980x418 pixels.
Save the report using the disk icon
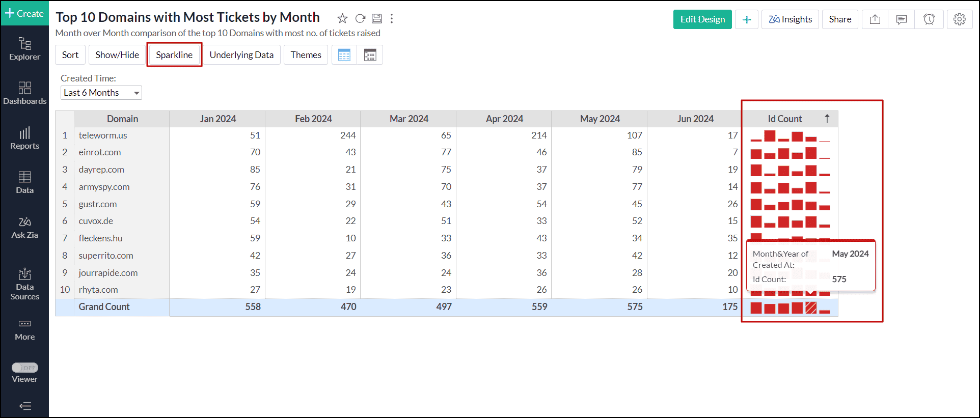click(x=377, y=19)
